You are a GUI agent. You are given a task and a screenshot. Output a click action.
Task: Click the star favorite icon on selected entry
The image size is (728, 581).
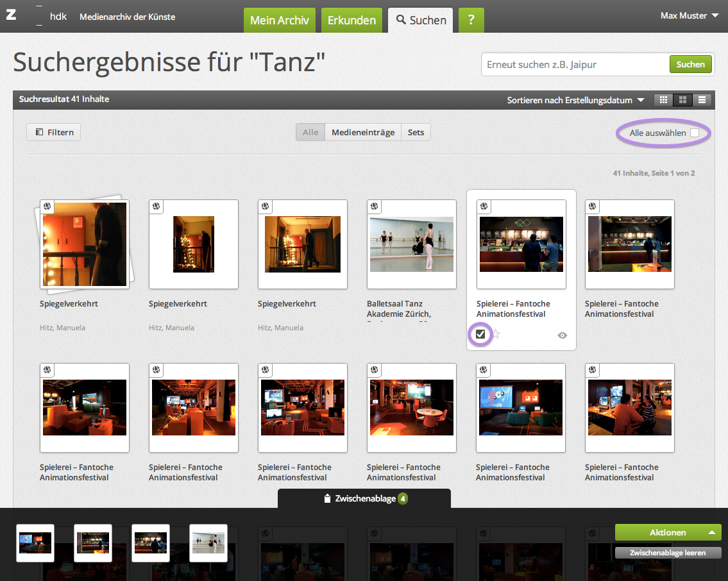click(x=496, y=334)
